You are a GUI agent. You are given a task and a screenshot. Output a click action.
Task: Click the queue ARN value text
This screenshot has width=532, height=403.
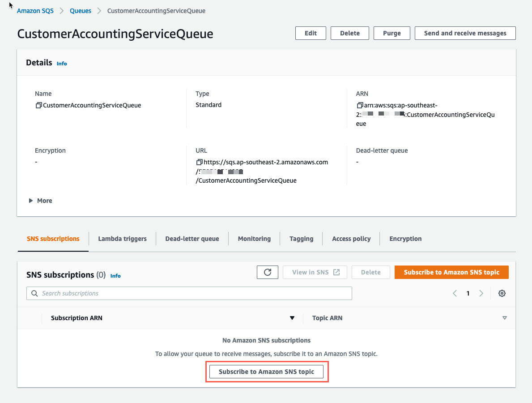(x=426, y=115)
